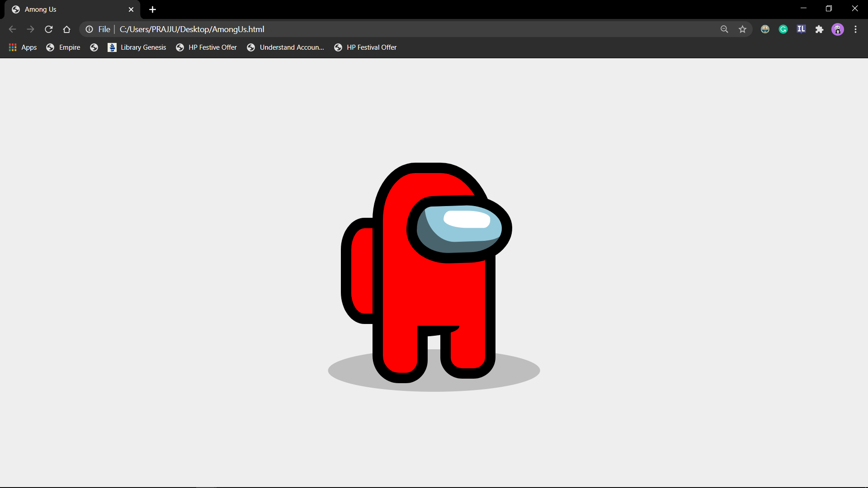Screen dimensions: 868x488
Task: Open a new tab with plus button
Action: coord(152,9)
